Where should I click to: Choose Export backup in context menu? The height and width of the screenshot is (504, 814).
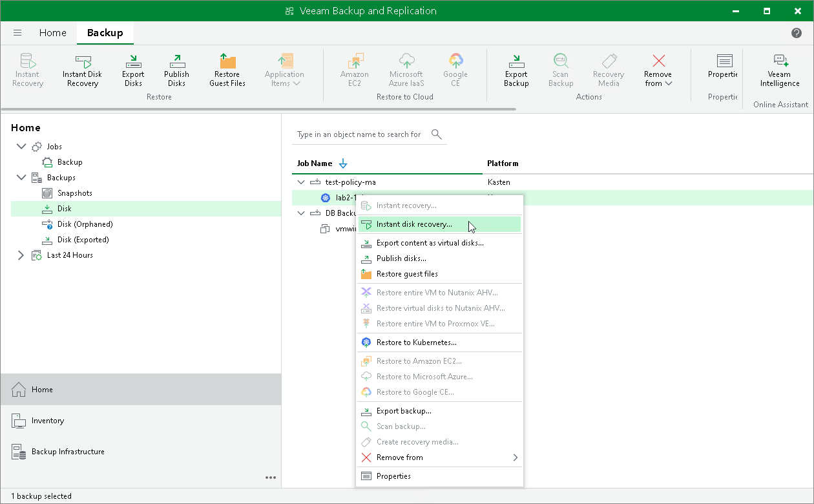(439, 411)
